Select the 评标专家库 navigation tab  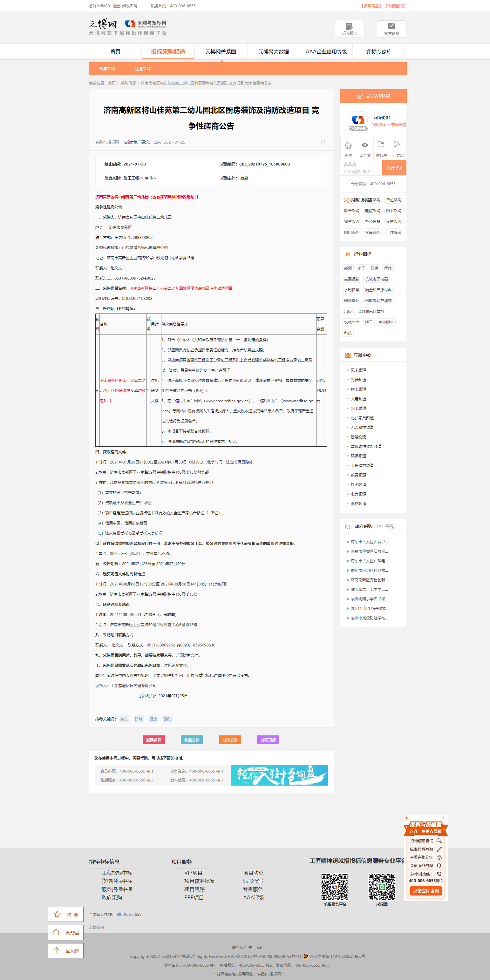pyautogui.click(x=379, y=51)
